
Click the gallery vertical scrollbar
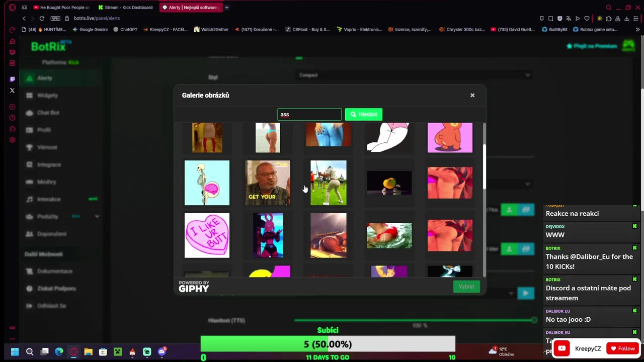click(x=484, y=168)
